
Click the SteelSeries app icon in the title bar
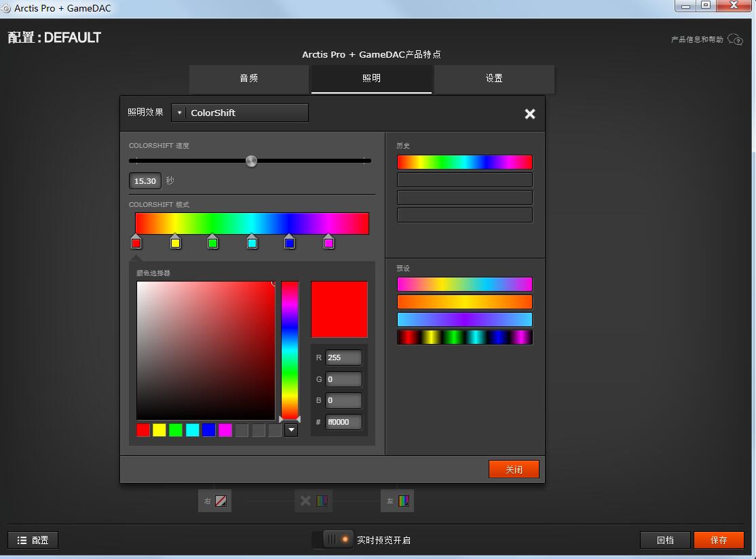6,8
